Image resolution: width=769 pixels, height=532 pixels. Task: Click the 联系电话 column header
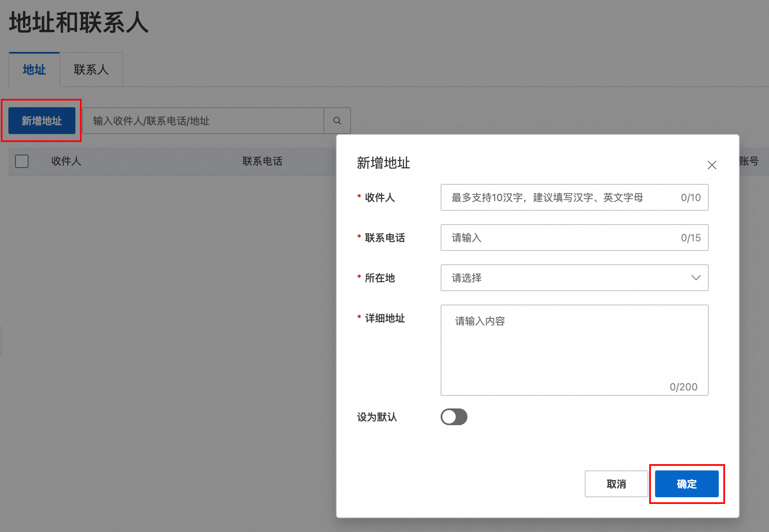point(262,161)
